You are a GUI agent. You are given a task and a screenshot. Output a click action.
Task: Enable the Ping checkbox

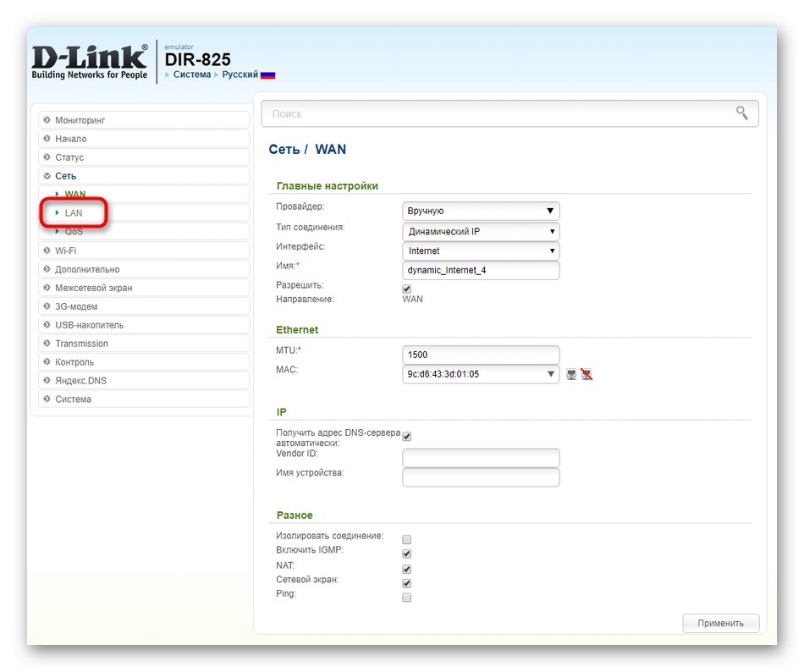tap(406, 598)
